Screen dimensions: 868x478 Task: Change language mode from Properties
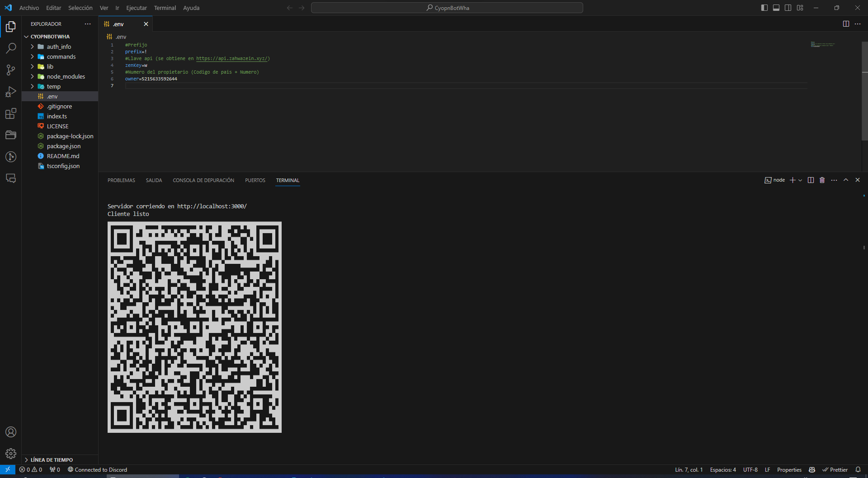789,470
